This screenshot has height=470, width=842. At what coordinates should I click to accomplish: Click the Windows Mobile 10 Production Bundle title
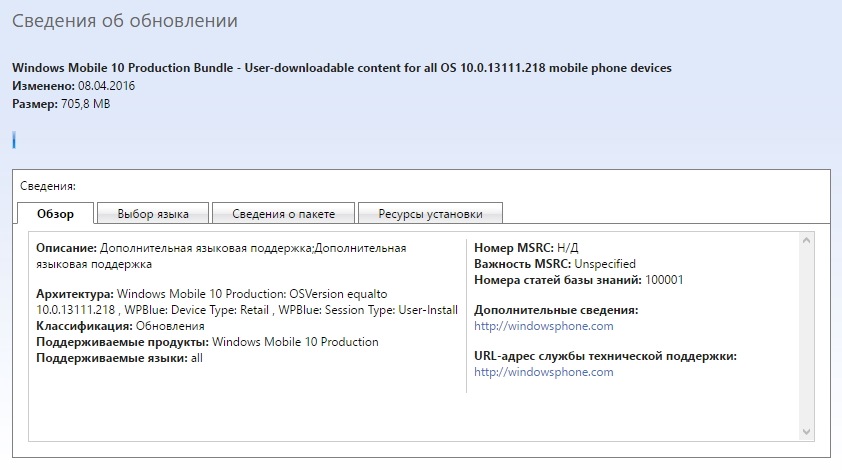point(342,68)
